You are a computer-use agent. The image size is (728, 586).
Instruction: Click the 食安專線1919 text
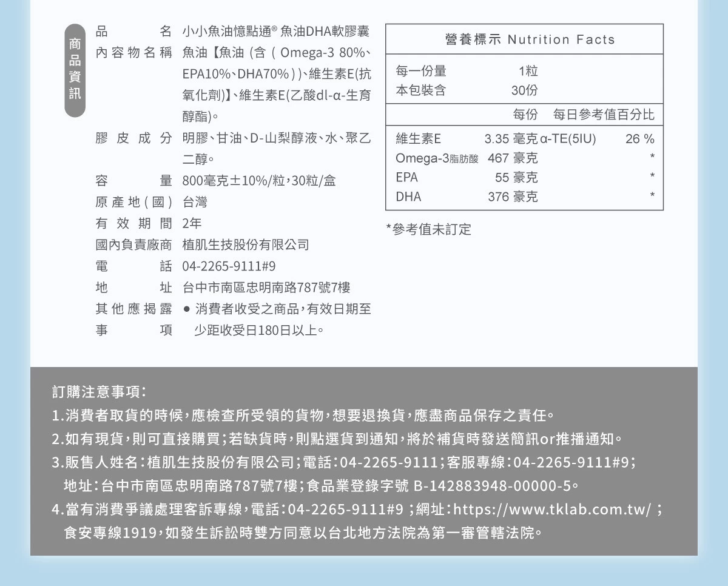(111, 533)
